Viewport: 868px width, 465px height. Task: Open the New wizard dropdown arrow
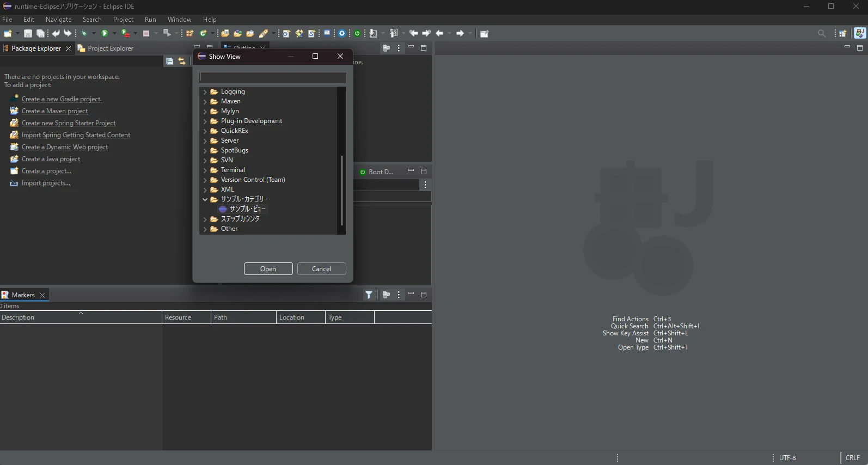(x=17, y=33)
